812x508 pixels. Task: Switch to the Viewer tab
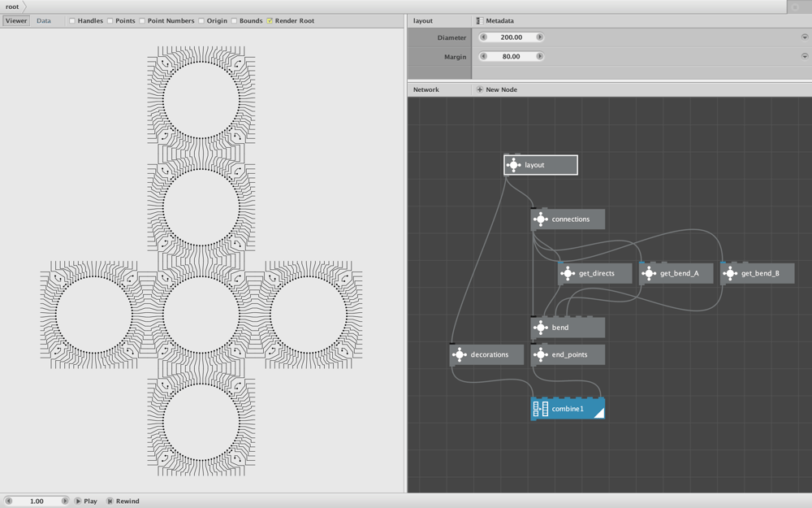point(16,21)
